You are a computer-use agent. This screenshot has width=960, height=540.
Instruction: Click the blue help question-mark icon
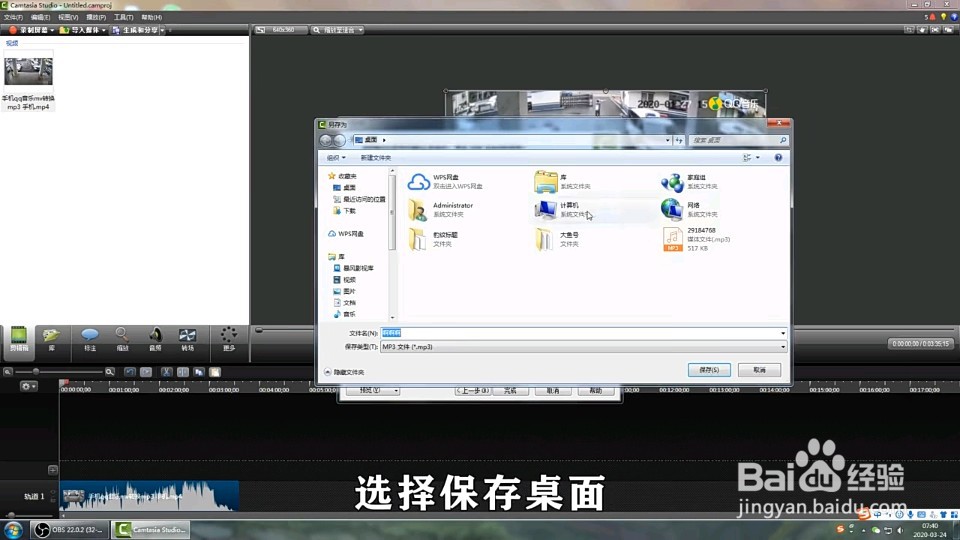tap(778, 158)
